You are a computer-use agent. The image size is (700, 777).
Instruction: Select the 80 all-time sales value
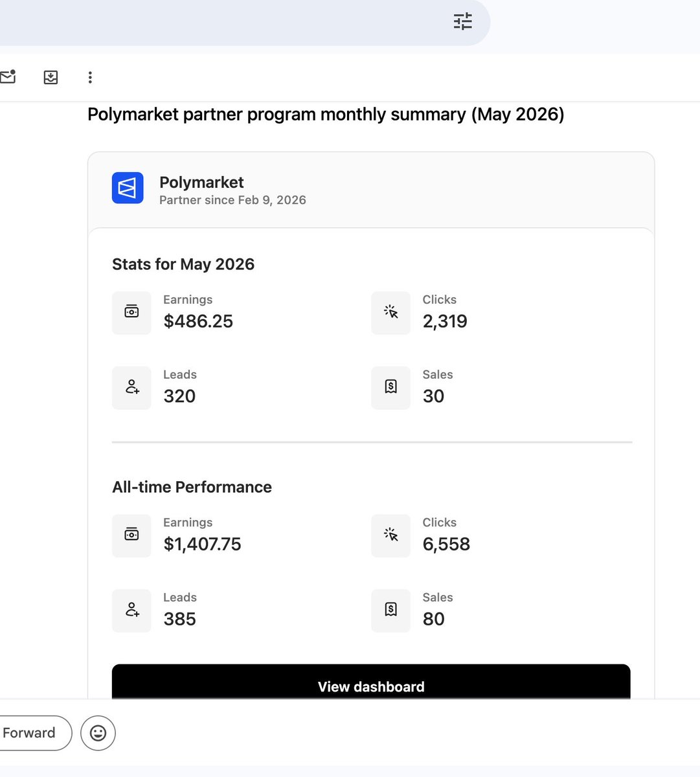433,619
